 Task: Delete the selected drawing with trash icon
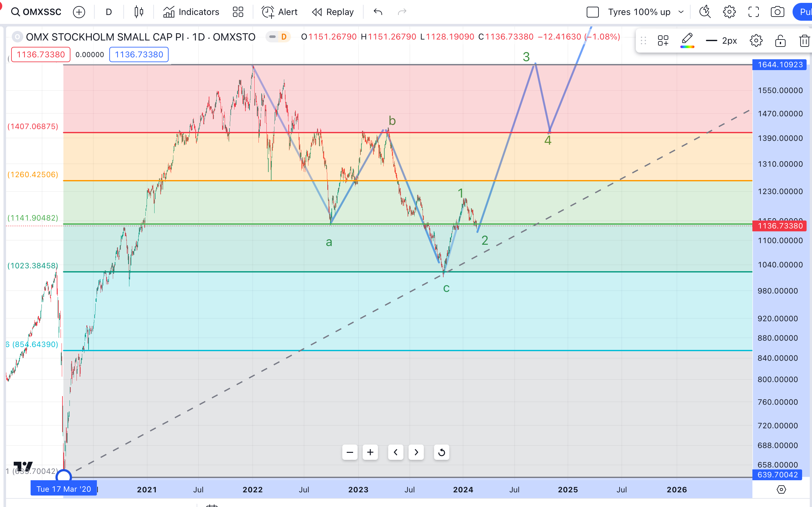click(x=804, y=41)
